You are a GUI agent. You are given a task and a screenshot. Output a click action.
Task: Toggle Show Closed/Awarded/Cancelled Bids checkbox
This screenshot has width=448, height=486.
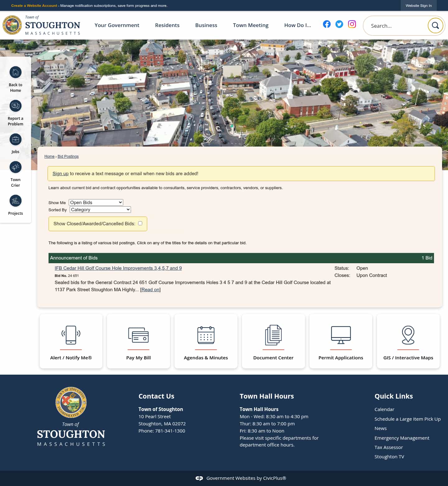tap(140, 223)
